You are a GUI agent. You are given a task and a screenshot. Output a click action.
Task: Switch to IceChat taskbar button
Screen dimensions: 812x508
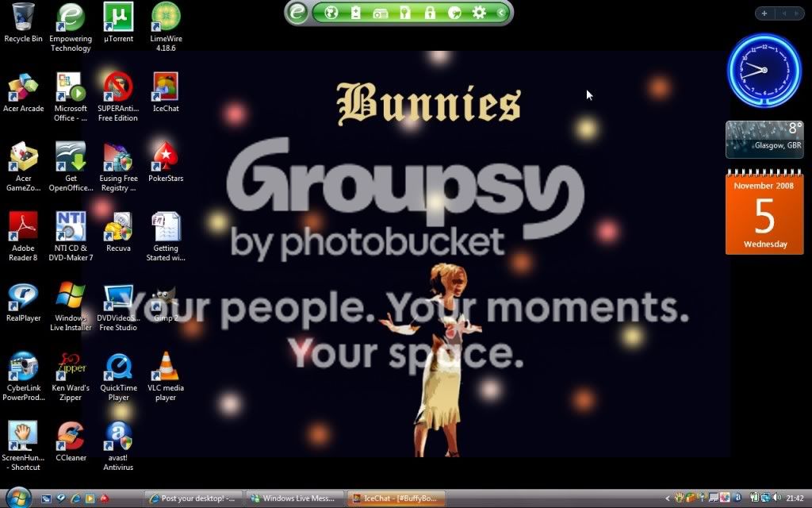[396, 498]
